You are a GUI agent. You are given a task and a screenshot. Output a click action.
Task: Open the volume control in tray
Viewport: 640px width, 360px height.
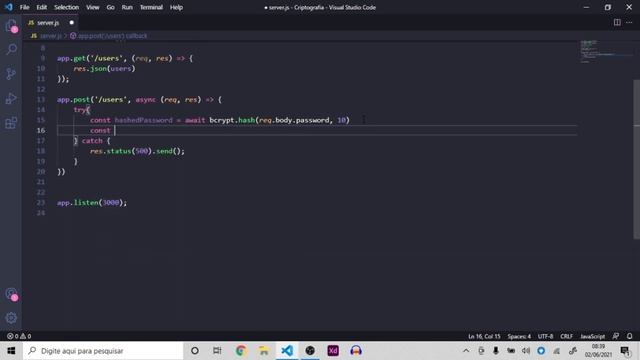(526, 351)
